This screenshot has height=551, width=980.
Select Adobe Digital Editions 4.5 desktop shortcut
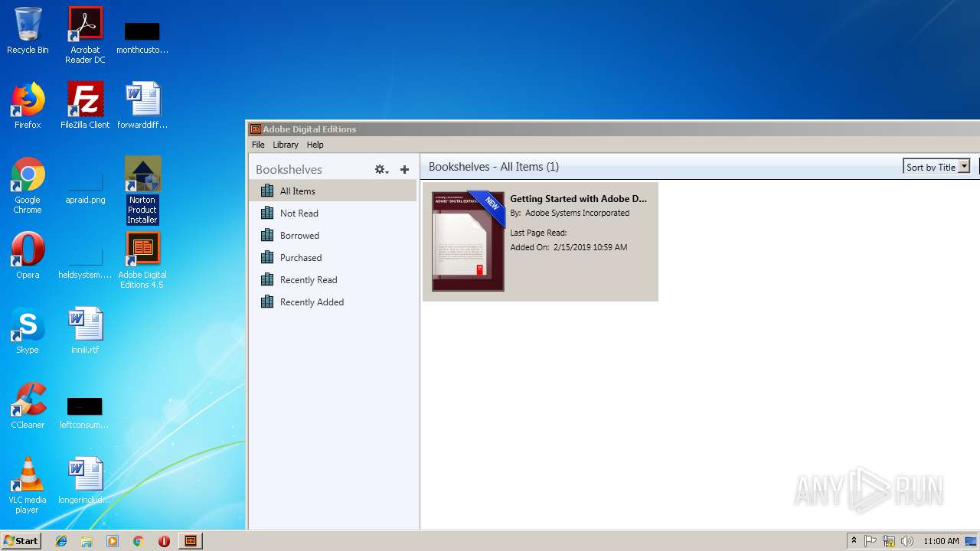point(142,260)
